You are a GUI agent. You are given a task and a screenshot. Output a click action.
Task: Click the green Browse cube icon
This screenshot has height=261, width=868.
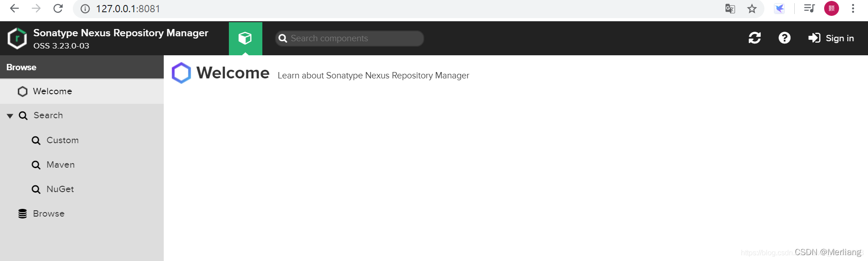coord(245,38)
